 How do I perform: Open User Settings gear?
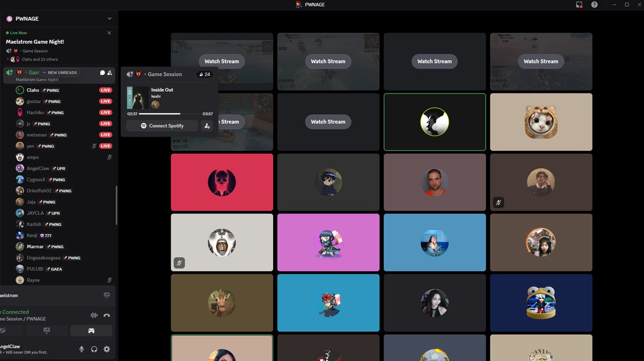(107, 349)
